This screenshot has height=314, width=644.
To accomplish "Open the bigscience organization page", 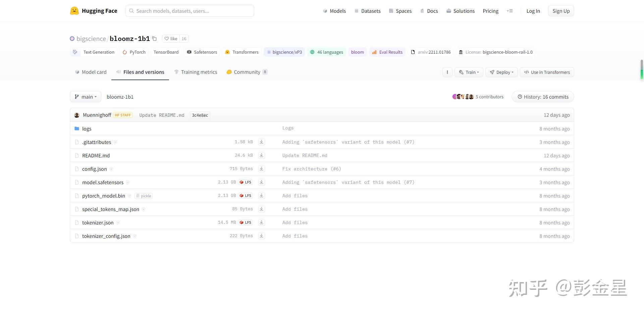I will tap(90, 39).
